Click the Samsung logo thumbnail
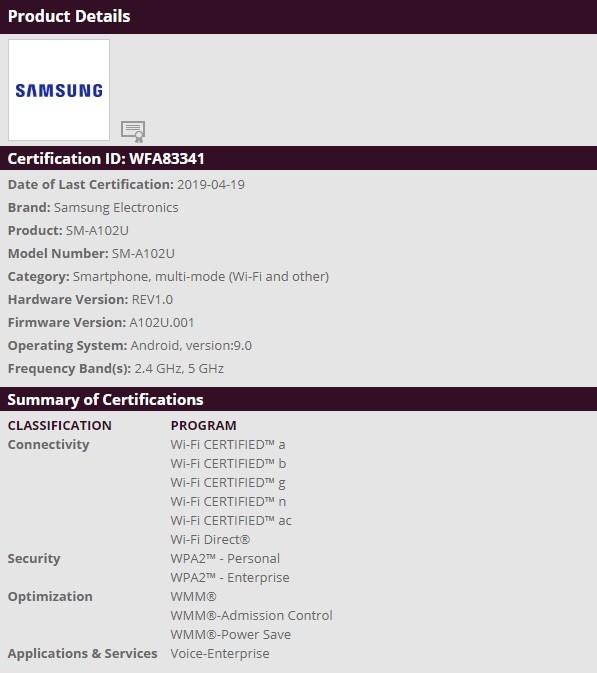 pos(59,90)
